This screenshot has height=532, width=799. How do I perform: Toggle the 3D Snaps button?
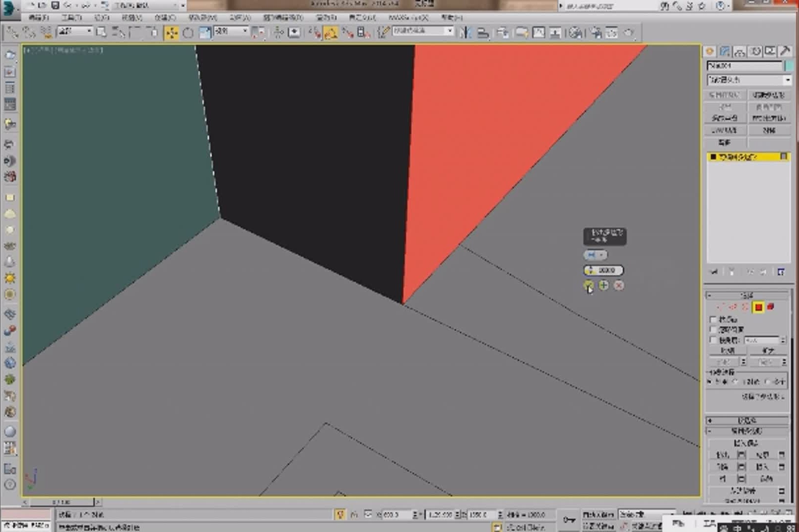click(314, 33)
